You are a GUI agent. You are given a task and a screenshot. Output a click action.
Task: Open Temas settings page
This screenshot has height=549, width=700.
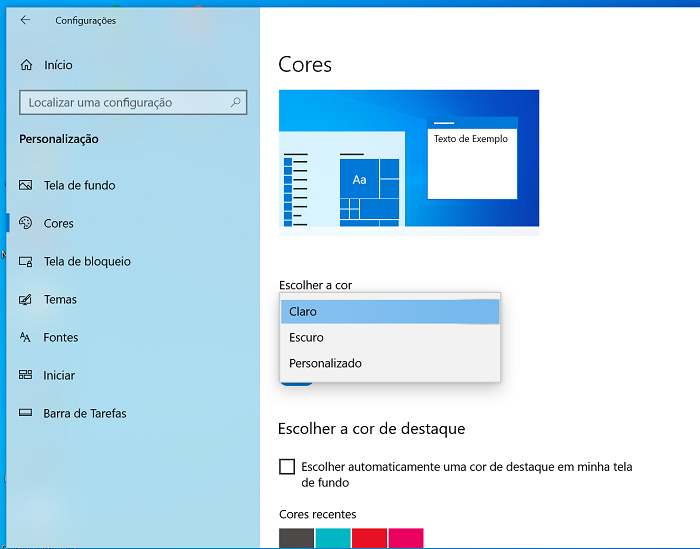pos(60,299)
